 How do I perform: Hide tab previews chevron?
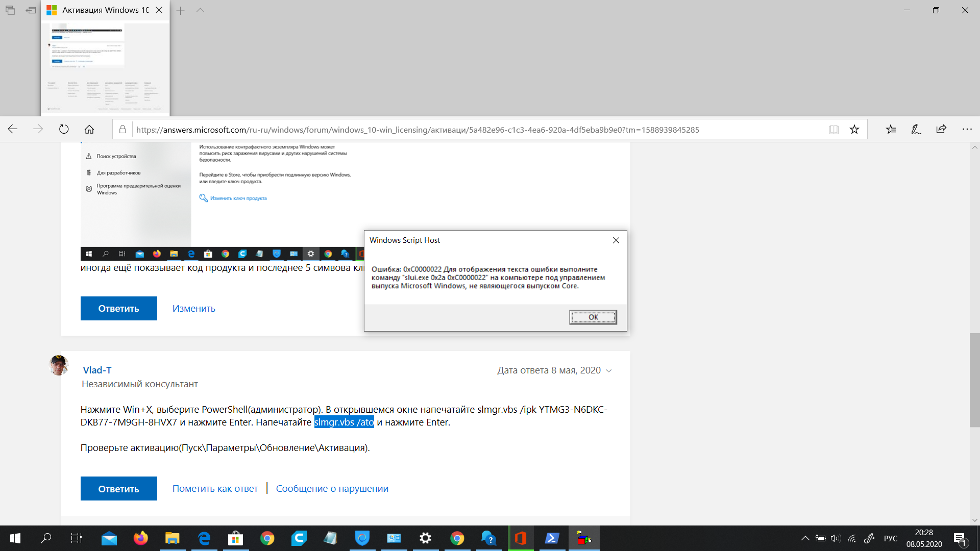[200, 10]
